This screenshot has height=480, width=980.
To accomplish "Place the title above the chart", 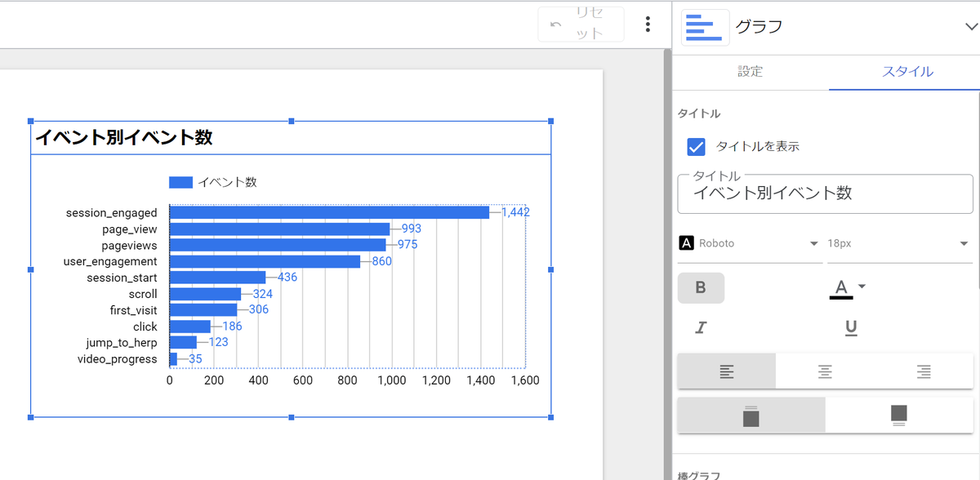I will [751, 416].
